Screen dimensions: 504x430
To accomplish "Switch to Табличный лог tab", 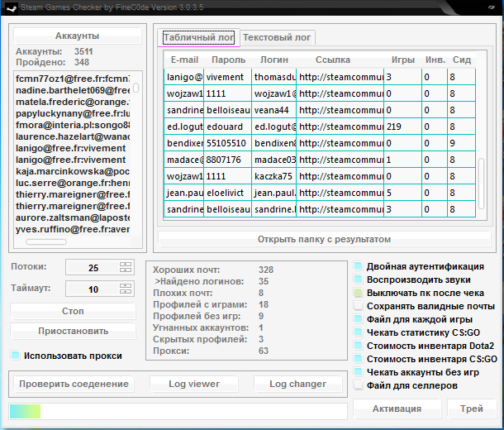I will click(x=198, y=37).
